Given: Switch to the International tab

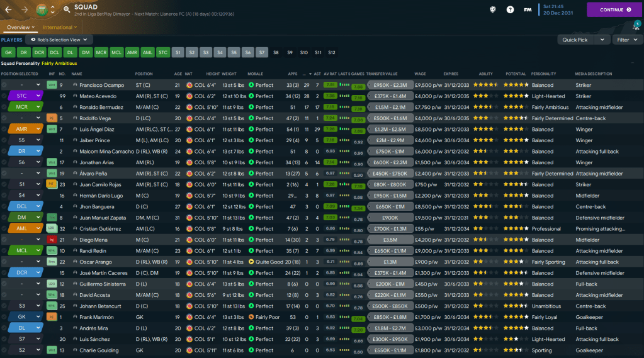Looking at the screenshot, I should pos(60,27).
